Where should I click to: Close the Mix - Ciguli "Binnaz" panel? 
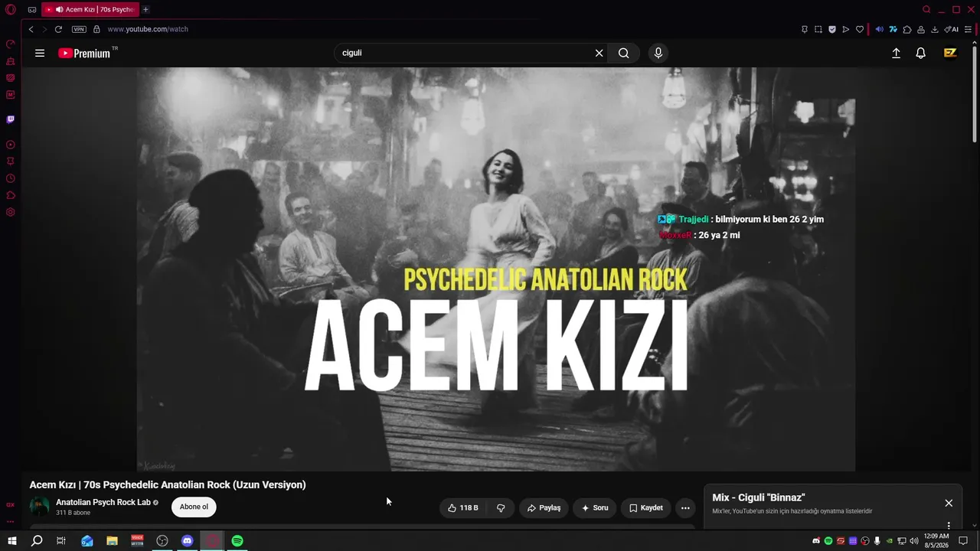coord(949,503)
